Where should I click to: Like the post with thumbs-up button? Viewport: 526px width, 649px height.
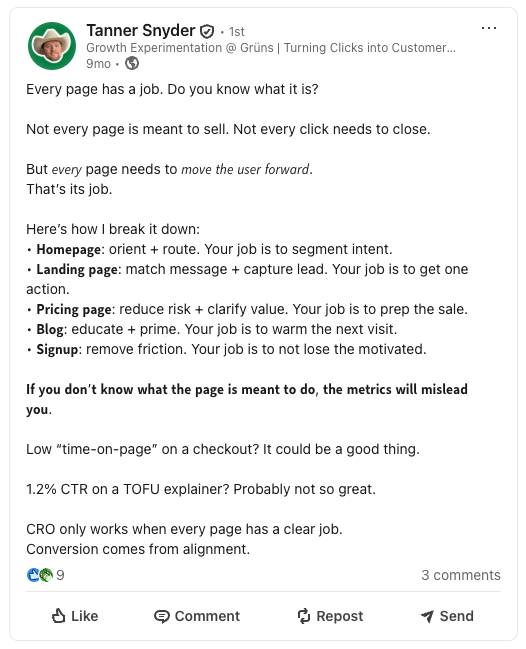click(x=75, y=616)
